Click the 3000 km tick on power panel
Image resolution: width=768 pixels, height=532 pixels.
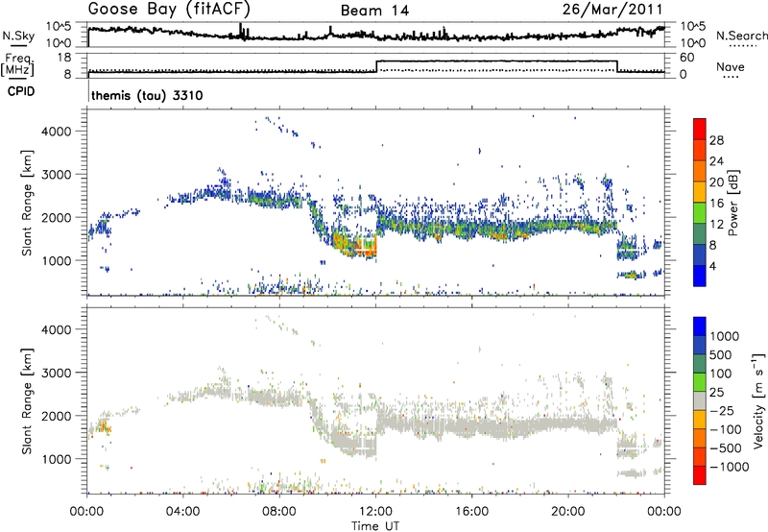(x=56, y=175)
